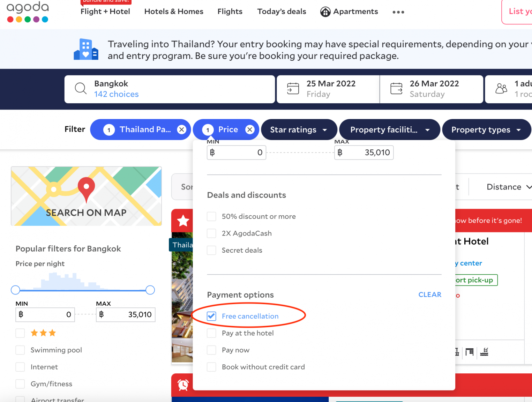Expand the Star ratings dropdown

(299, 130)
